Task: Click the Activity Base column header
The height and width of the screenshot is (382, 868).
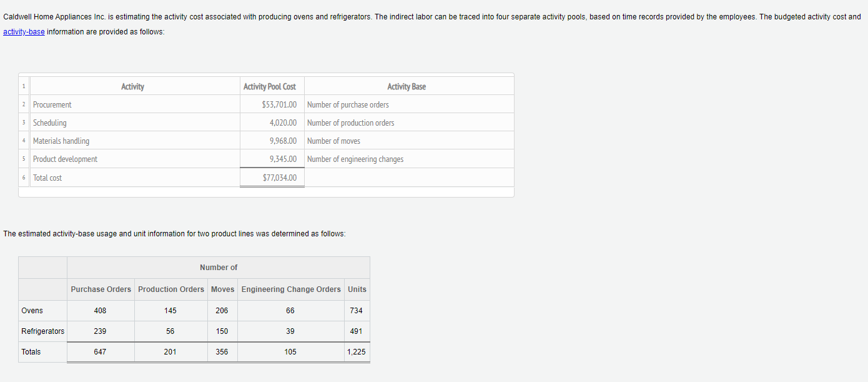Action: click(407, 86)
